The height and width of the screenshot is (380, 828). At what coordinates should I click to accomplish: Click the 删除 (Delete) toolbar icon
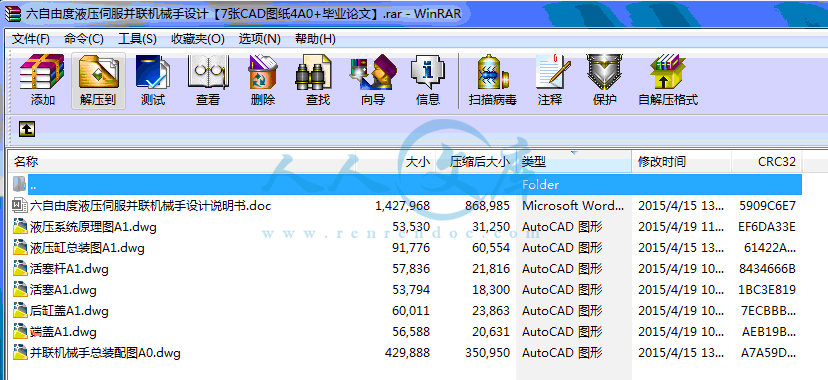tap(263, 80)
